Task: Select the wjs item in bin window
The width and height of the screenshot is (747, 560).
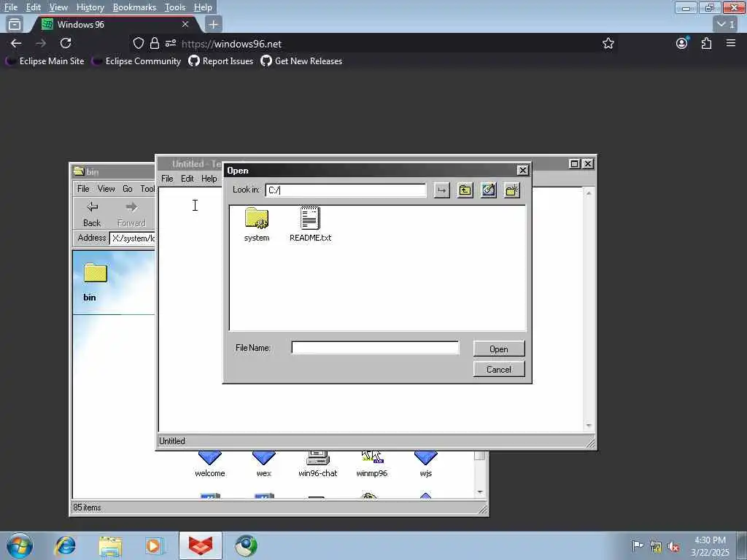Action: [425, 464]
